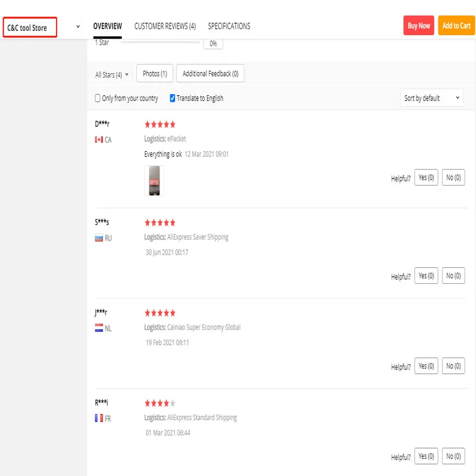Click the 1 Star rating progress bar
The height and width of the screenshot is (476, 476).
[160, 42]
